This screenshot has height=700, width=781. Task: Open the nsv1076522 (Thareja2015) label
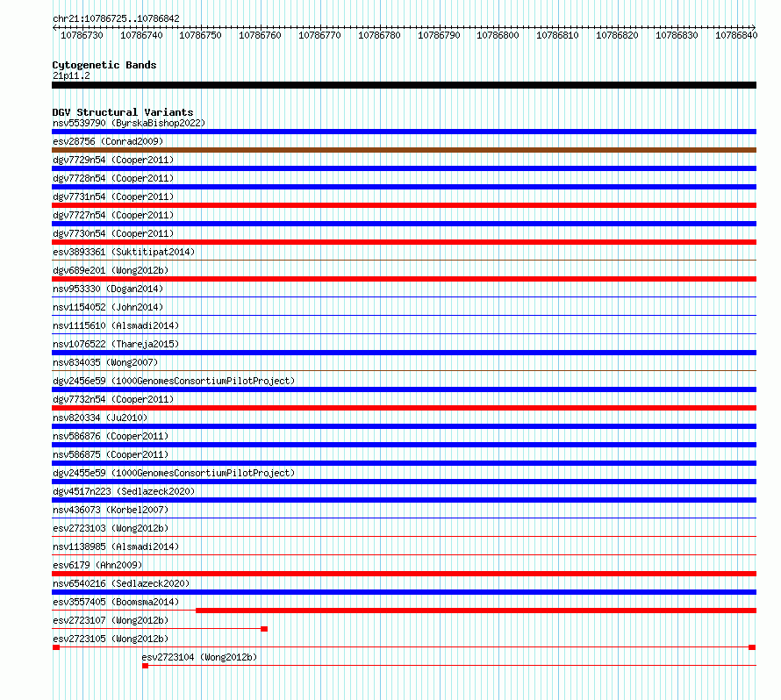coord(116,344)
